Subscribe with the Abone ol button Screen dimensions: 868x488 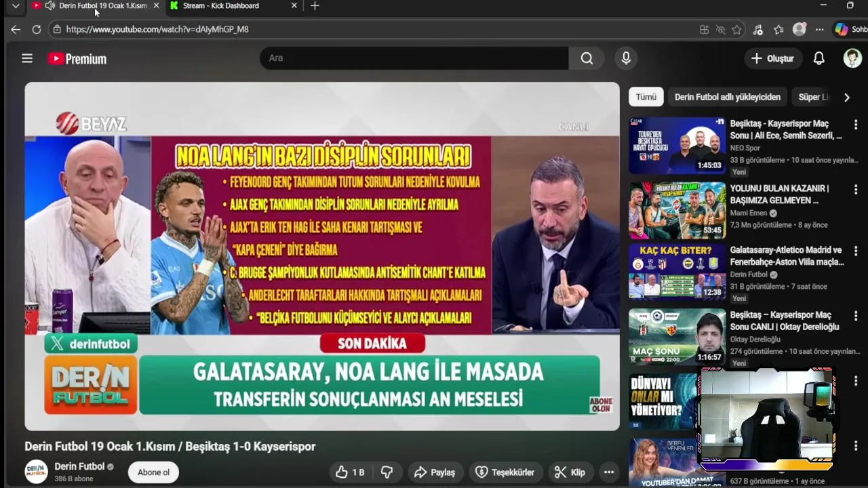pos(153,472)
